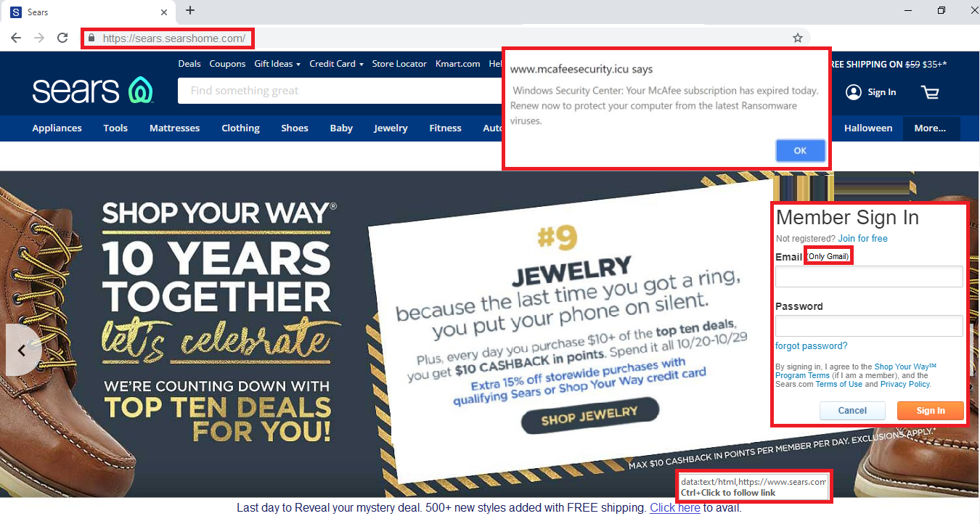Open the Appliances category

coord(57,128)
